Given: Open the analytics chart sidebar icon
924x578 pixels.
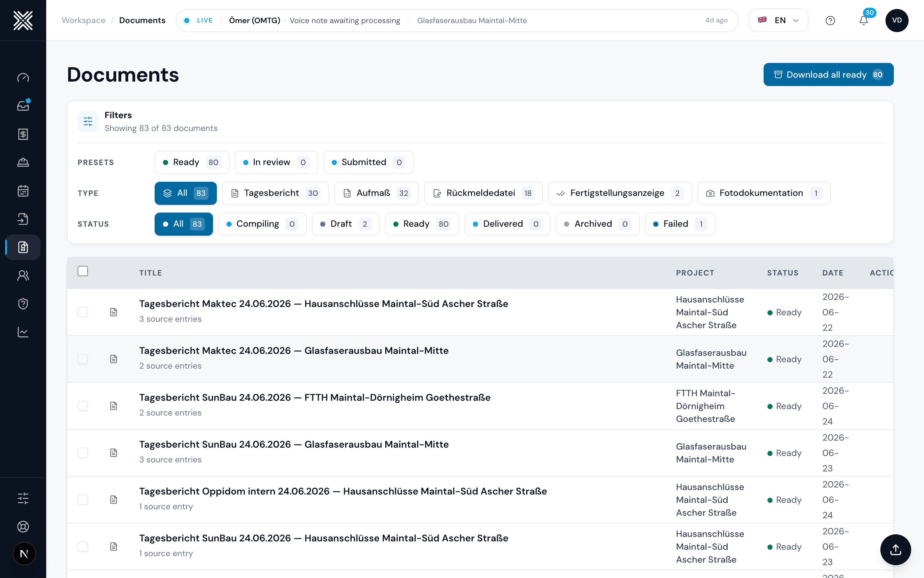Looking at the screenshot, I should point(23,332).
